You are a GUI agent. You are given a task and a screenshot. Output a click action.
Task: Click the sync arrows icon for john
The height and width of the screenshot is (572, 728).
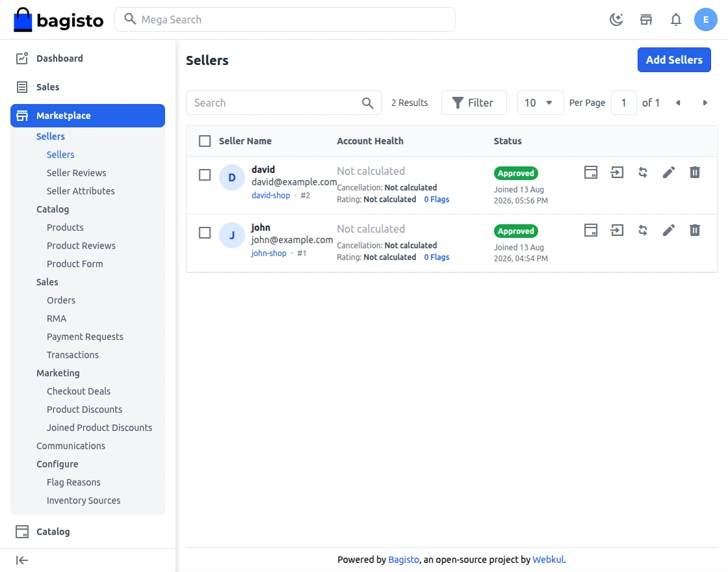643,230
